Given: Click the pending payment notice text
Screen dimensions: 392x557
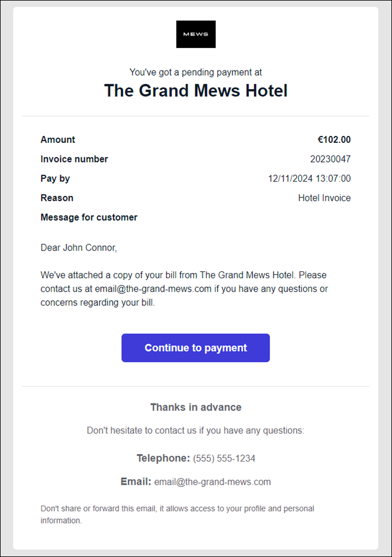Looking at the screenshot, I should pyautogui.click(x=195, y=72).
